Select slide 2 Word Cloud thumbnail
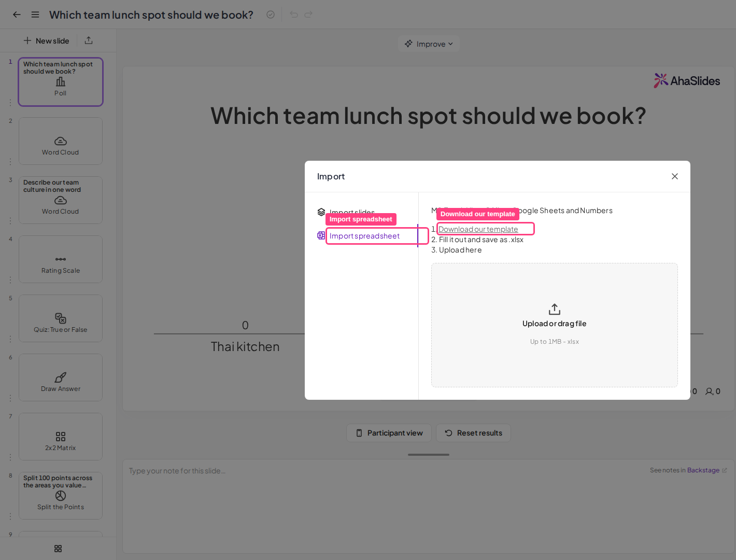 pyautogui.click(x=61, y=141)
